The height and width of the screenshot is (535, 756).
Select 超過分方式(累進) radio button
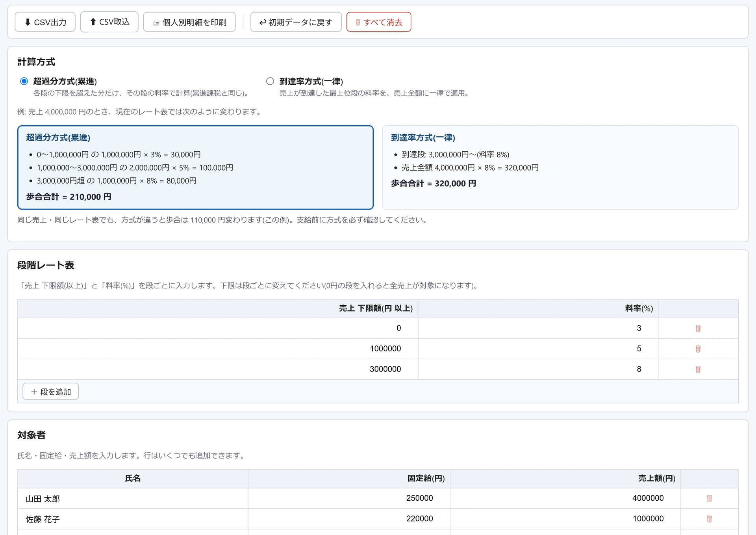[24, 81]
